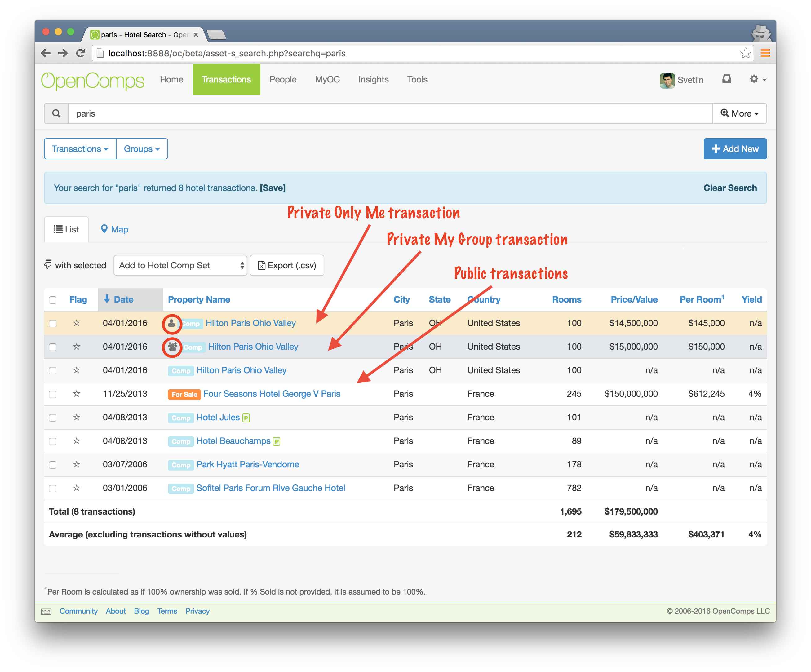Go to the Insights menu item
Viewport: 811px width, 672px height.
click(373, 80)
